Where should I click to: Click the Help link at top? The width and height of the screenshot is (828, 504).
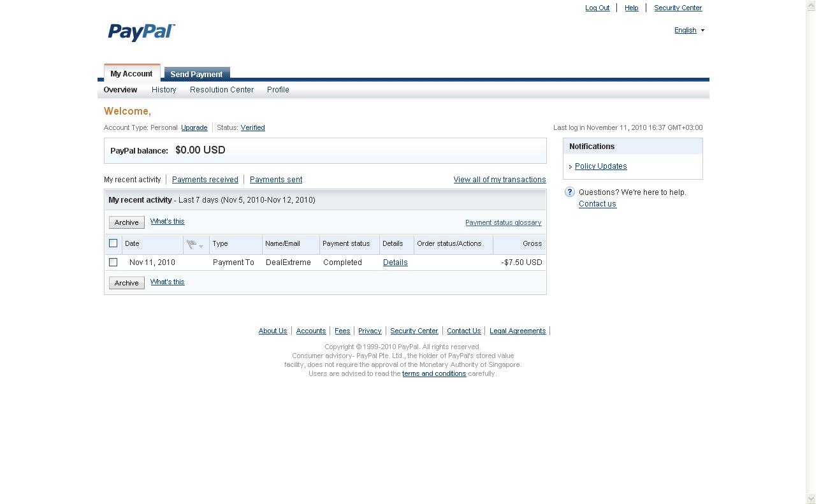[x=632, y=8]
